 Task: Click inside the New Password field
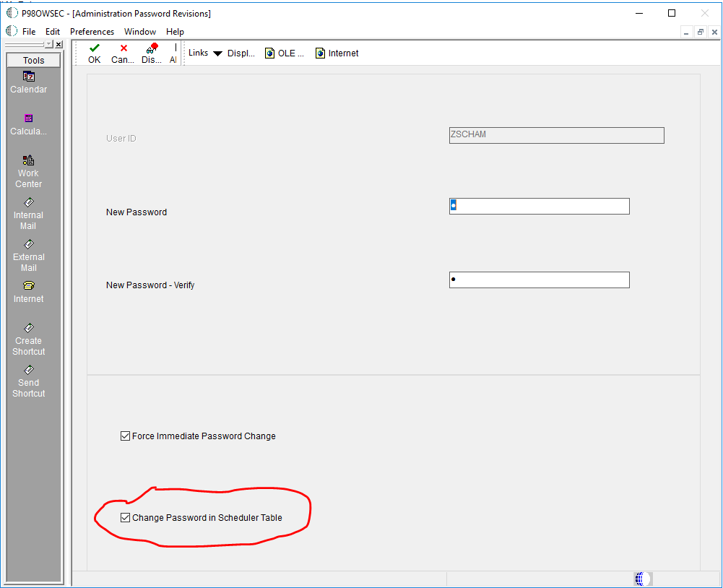(x=539, y=206)
